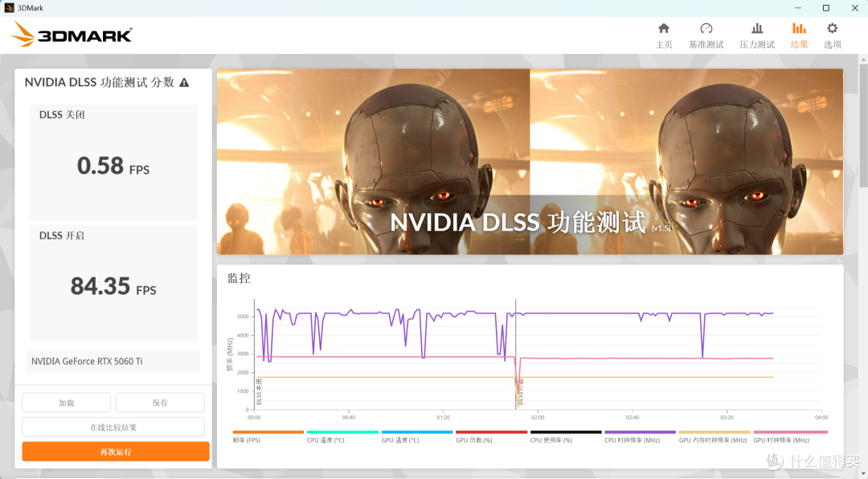Image resolution: width=868 pixels, height=479 pixels.
Task: Click the vertical scrollbar thumb
Action: click(x=863, y=125)
